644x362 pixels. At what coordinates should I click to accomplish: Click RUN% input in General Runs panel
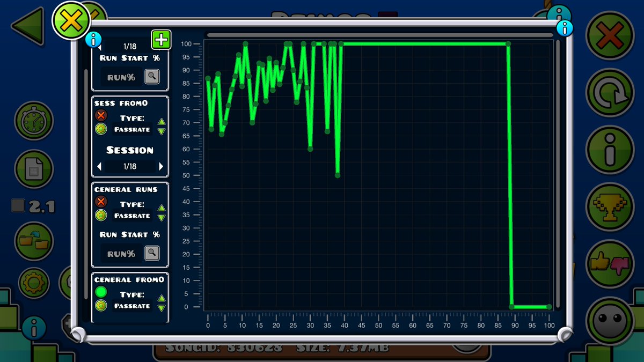click(x=121, y=253)
